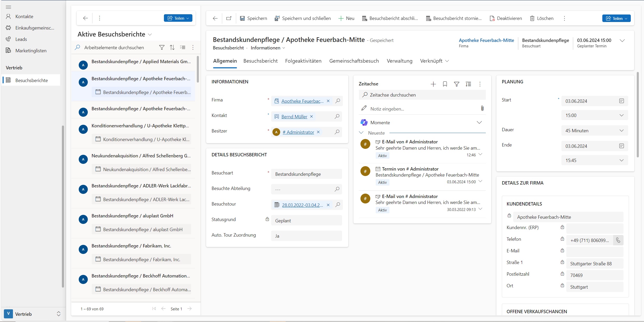Screen dimensions: 644x322
Task: Toggle the hamburger navigation menu
Action: (8, 7)
